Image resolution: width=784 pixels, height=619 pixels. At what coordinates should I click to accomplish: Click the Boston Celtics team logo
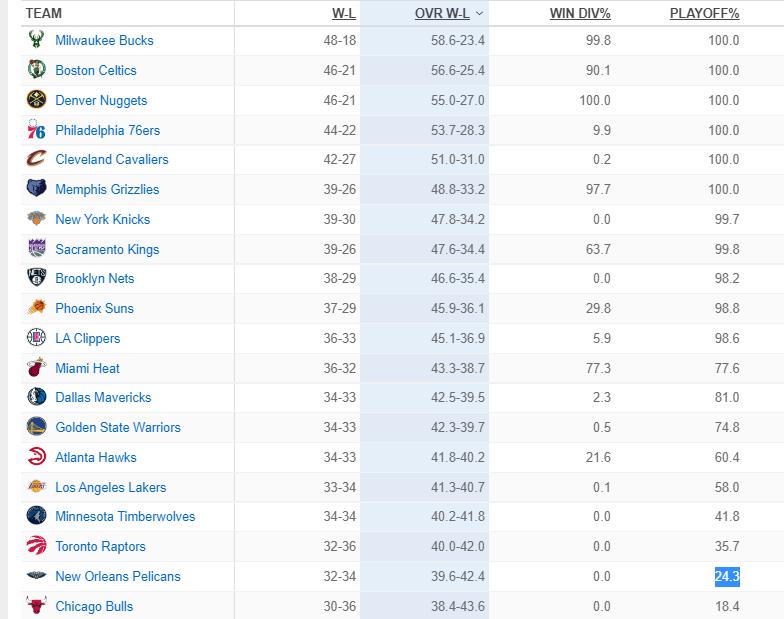pos(36,70)
